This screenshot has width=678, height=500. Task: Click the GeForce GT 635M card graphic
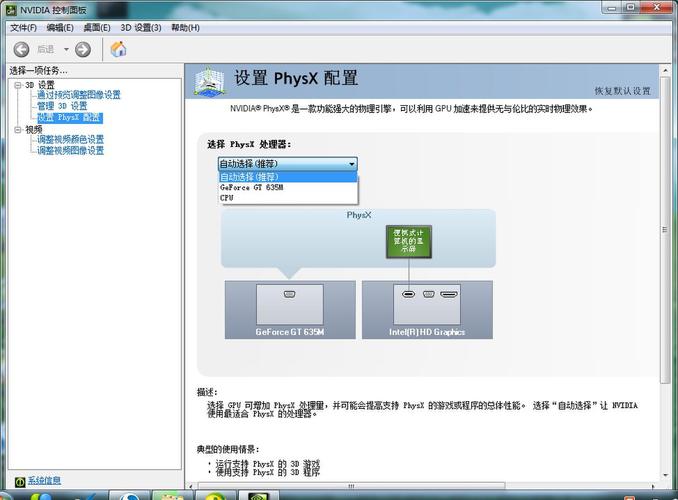pos(290,308)
